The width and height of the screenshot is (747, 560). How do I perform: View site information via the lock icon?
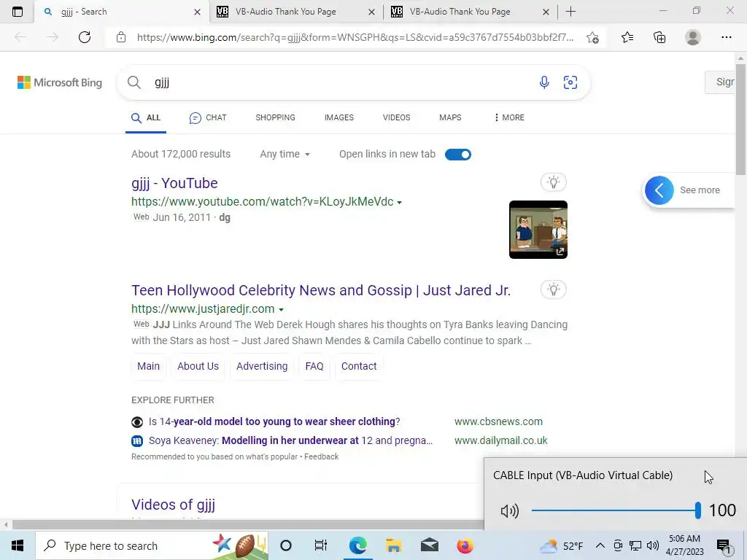click(121, 37)
